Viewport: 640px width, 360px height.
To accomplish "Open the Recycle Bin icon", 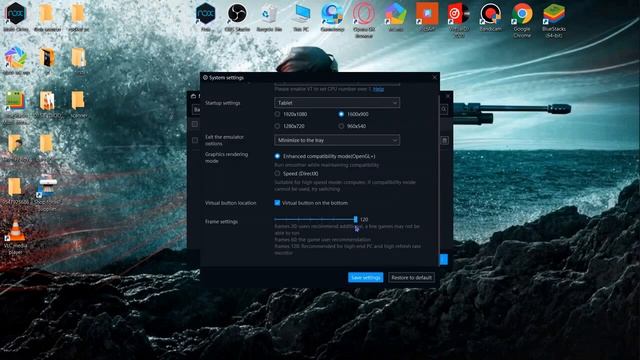I will point(269,17).
